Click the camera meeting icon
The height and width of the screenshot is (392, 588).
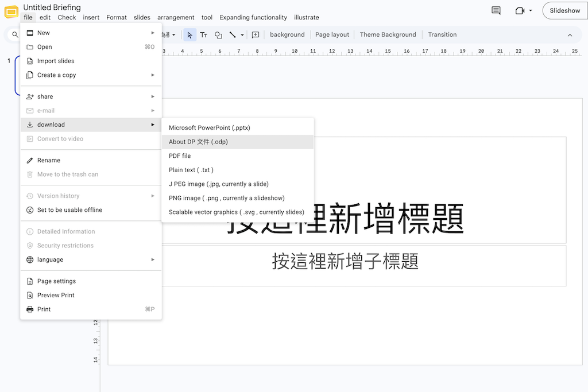(x=520, y=10)
